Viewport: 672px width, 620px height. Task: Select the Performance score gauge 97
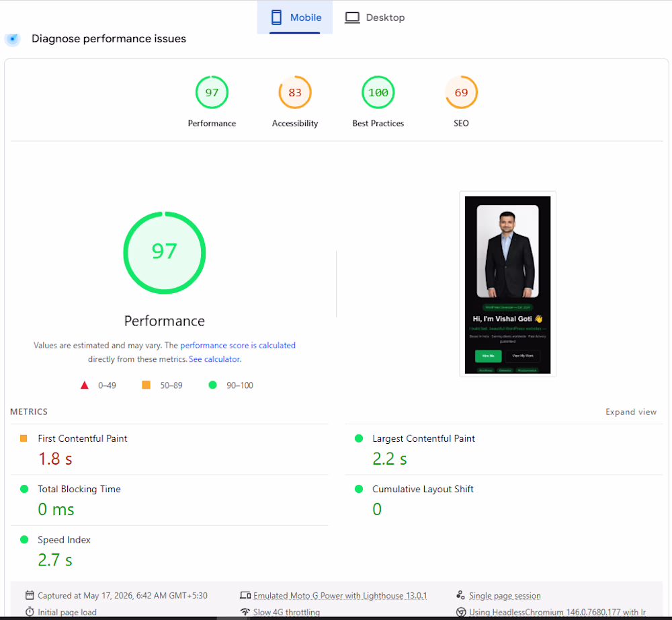(x=212, y=92)
